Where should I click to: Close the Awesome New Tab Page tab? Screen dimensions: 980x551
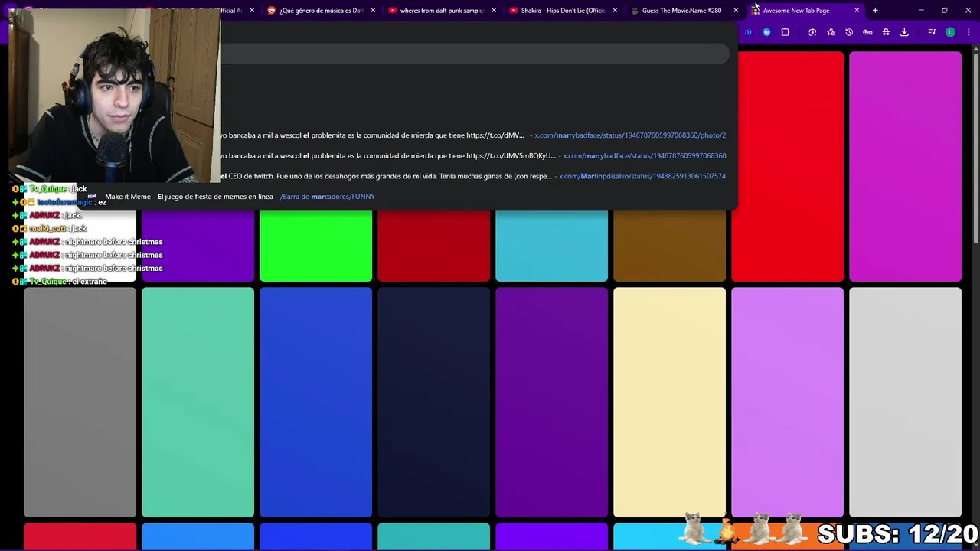point(857,11)
